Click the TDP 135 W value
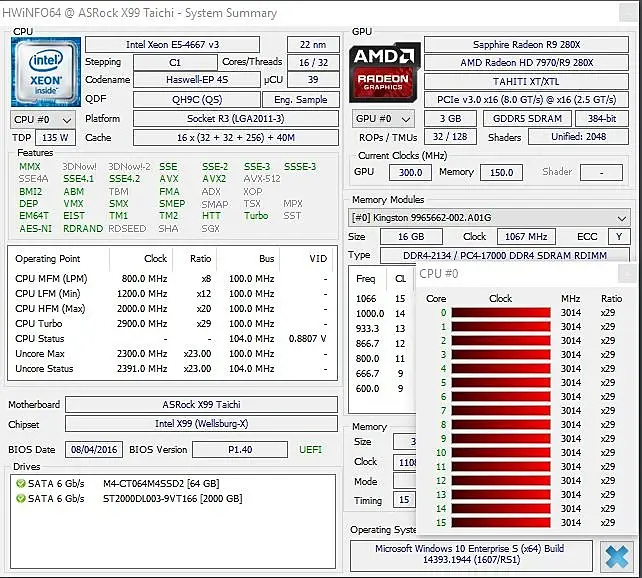642x578 pixels. click(55, 138)
